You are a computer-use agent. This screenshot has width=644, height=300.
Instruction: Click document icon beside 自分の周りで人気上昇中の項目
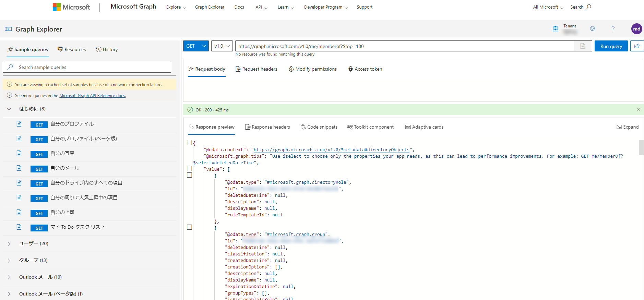coord(19,197)
